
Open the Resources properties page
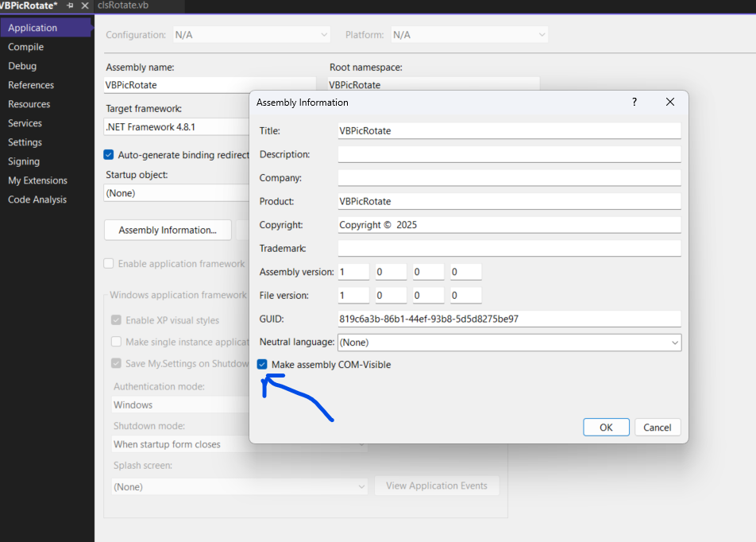pos(29,104)
